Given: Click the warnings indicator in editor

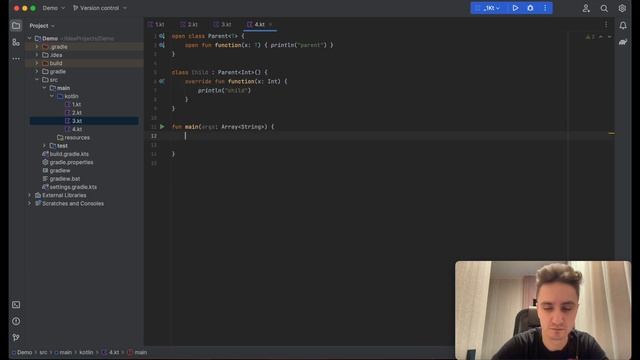Looking at the screenshot, I should click(x=590, y=37).
